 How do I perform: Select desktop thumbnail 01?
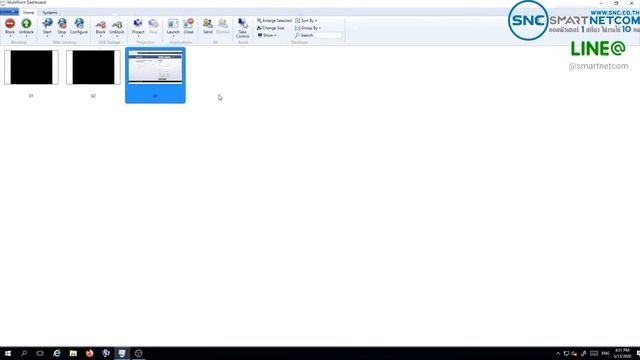(31, 67)
